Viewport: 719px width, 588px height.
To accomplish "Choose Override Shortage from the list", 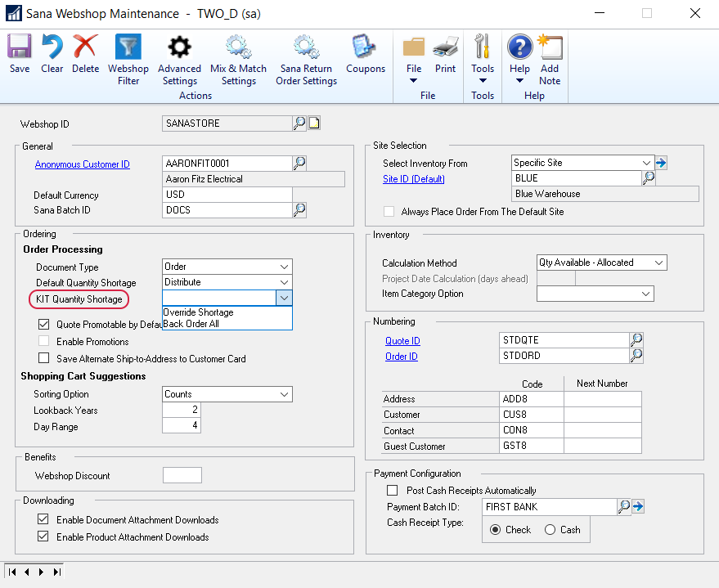I will 199,312.
